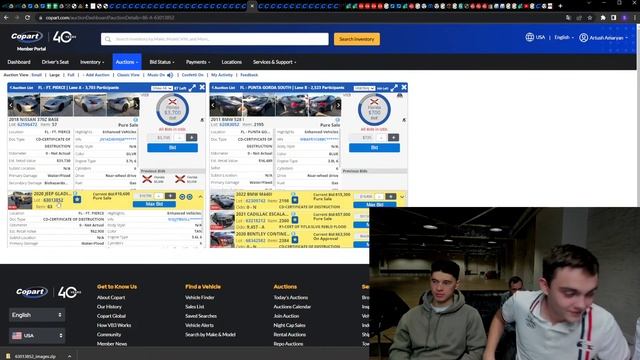
Task: Open the Inventory dropdown menu
Action: coord(92,62)
